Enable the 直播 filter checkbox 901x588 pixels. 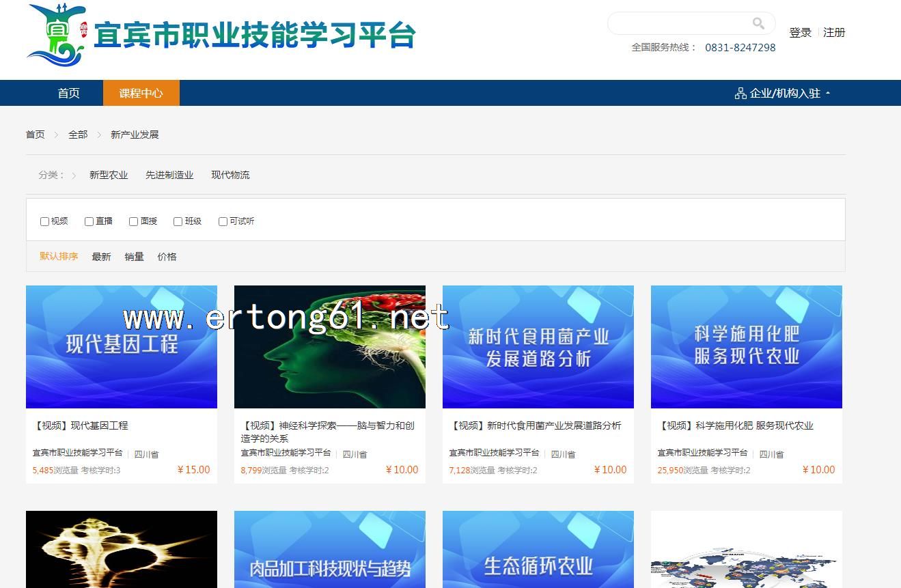point(89,221)
